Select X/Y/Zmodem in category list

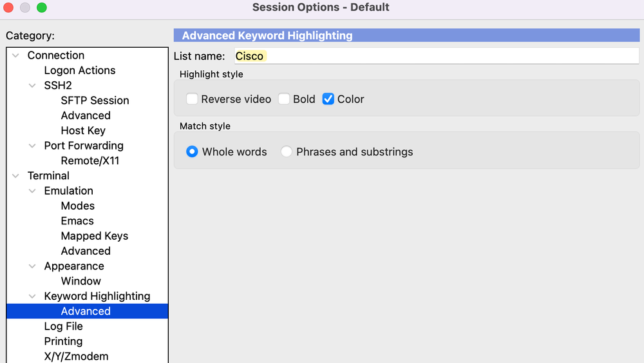click(76, 356)
